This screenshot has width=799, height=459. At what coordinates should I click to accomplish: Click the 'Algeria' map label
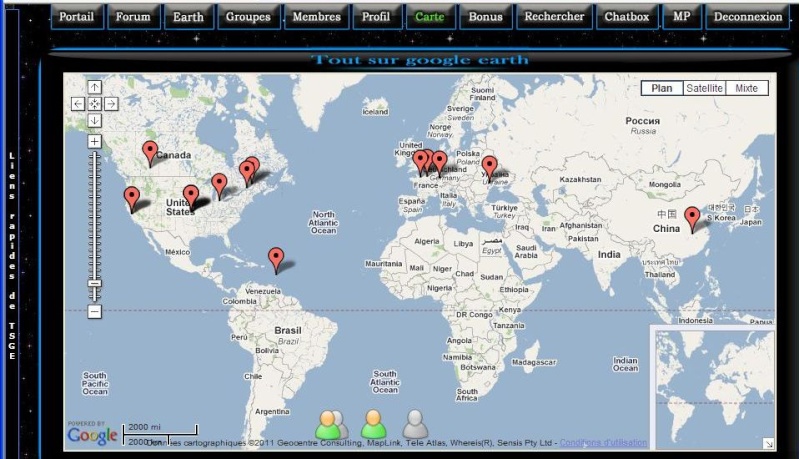[x=427, y=241]
